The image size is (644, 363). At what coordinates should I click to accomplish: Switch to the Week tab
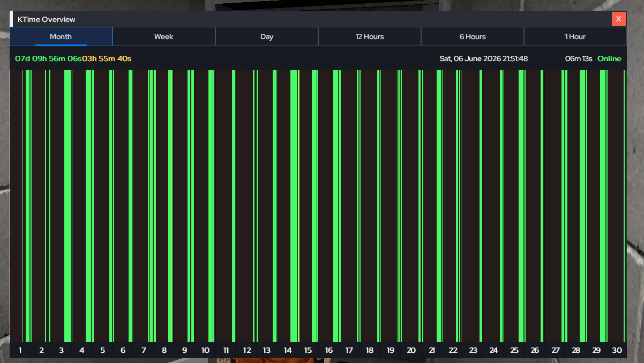[164, 36]
